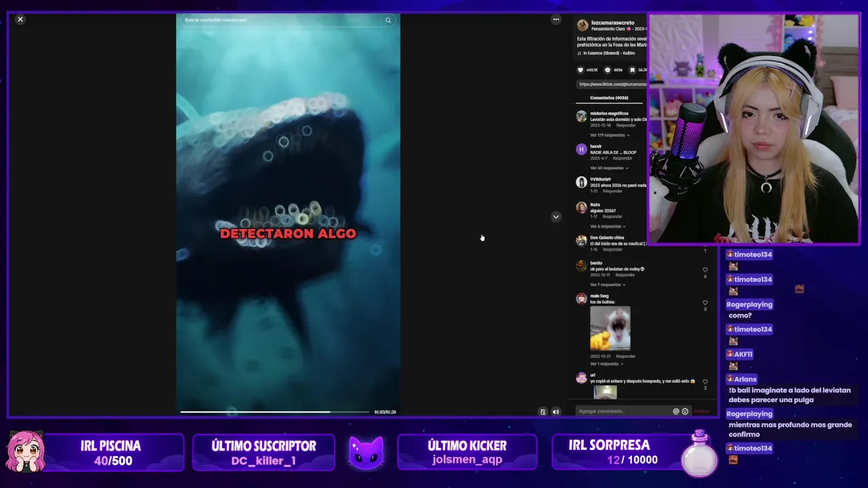This screenshot has height=488, width=868.
Task: Select the 'Comentarios (4036)' tab
Action: coord(609,98)
